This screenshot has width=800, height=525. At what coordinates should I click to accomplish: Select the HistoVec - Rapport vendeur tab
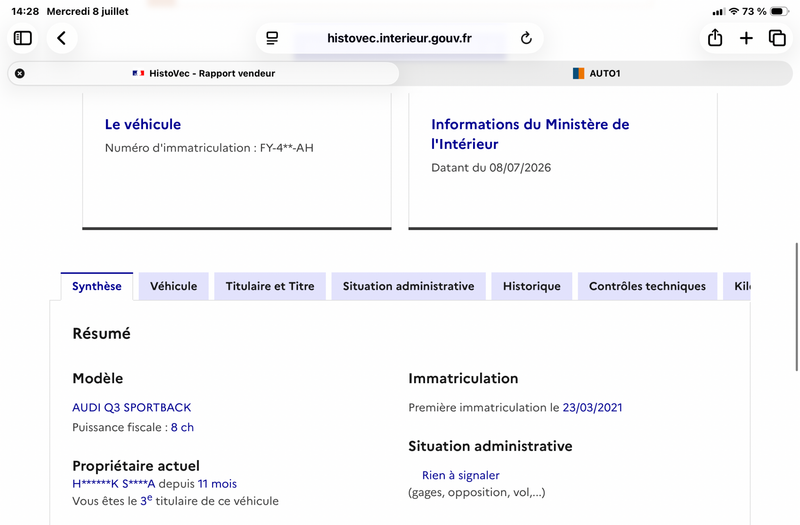204,73
